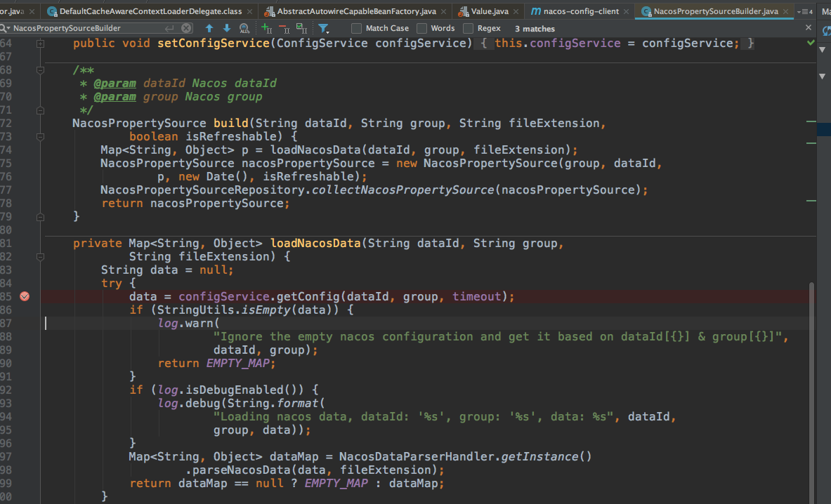Click the red minus remove-selection icon

point(284,29)
